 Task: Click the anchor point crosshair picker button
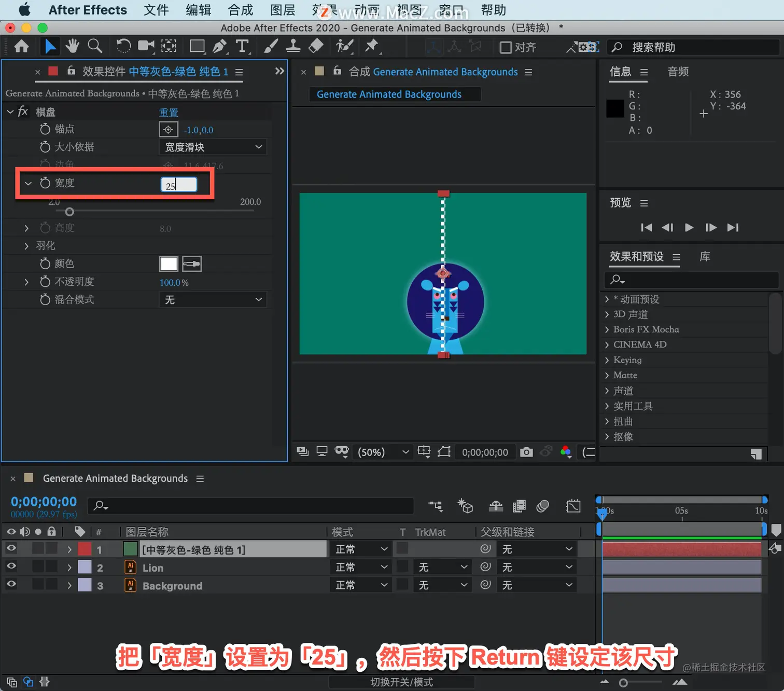click(x=168, y=130)
